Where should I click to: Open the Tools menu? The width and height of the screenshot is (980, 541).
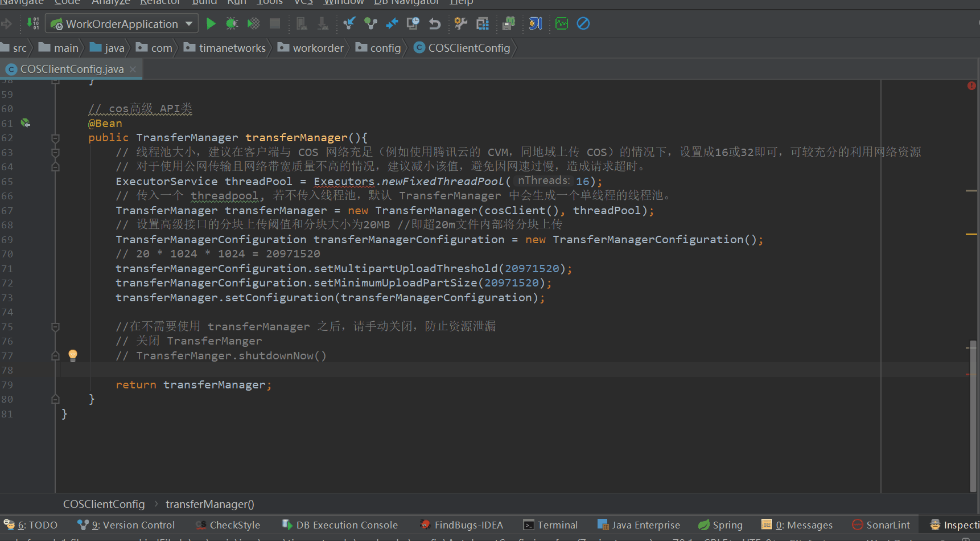coord(270,3)
